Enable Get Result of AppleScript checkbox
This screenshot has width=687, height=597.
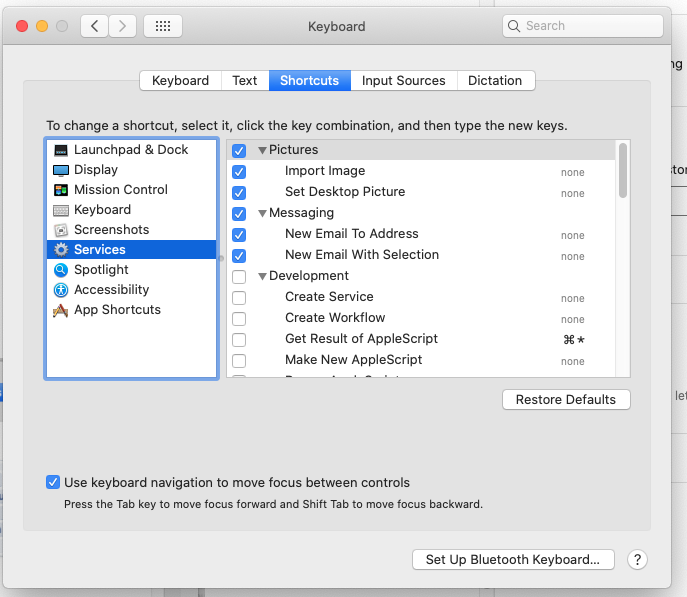[239, 340]
